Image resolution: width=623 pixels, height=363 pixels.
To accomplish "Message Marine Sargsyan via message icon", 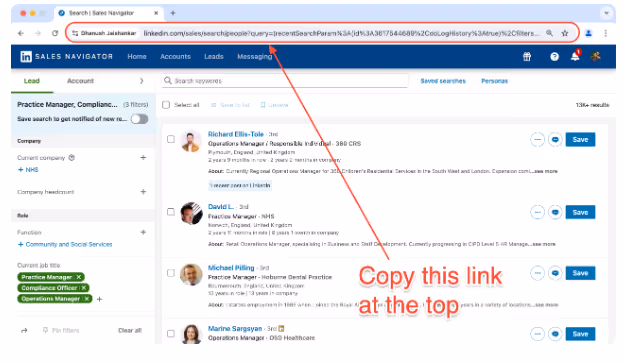I will (555, 334).
